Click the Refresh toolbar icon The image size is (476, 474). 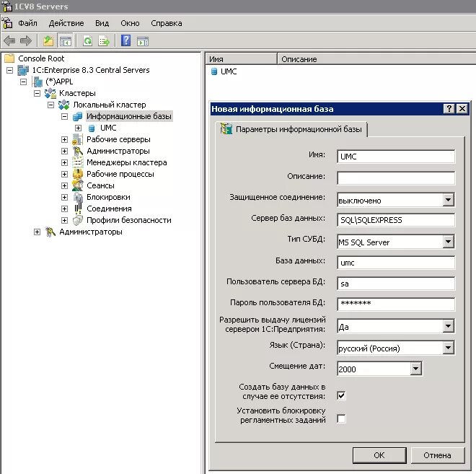coord(88,40)
